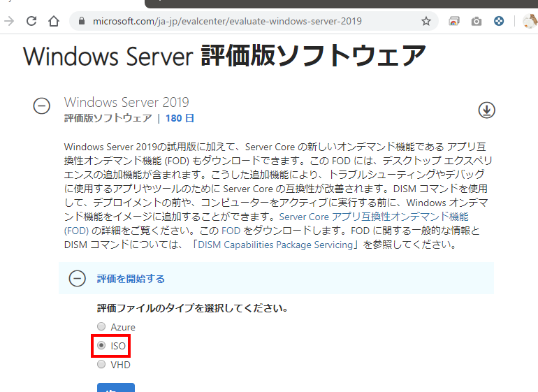Bookmark this page with the star icon
Image resolution: width=538 pixels, height=392 pixels.
pos(426,21)
